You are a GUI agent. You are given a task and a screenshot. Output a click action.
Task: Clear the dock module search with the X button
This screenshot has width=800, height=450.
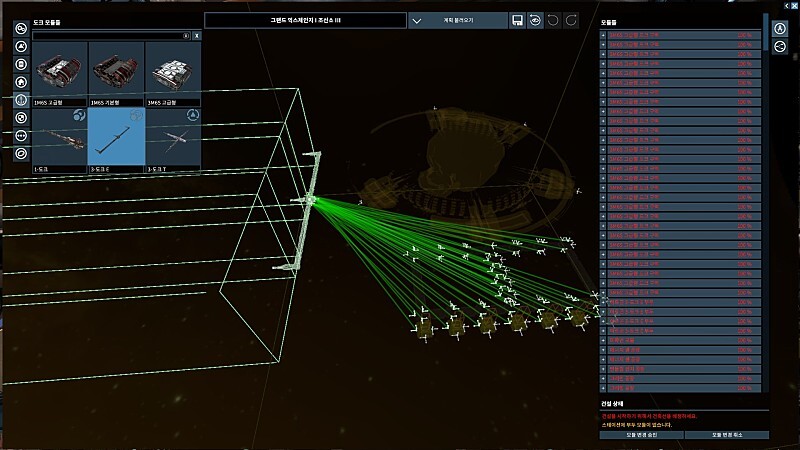tap(196, 36)
